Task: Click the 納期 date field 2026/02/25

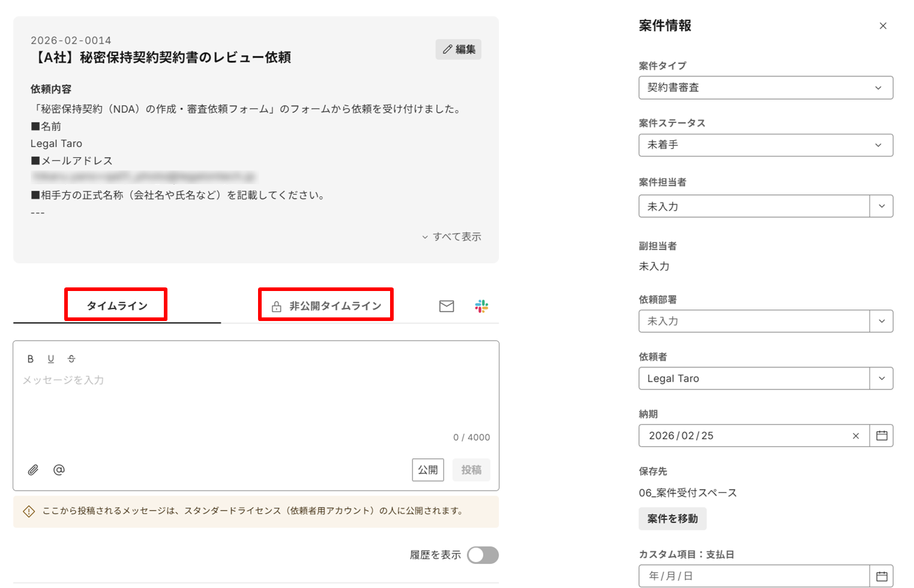Action: pyautogui.click(x=754, y=436)
